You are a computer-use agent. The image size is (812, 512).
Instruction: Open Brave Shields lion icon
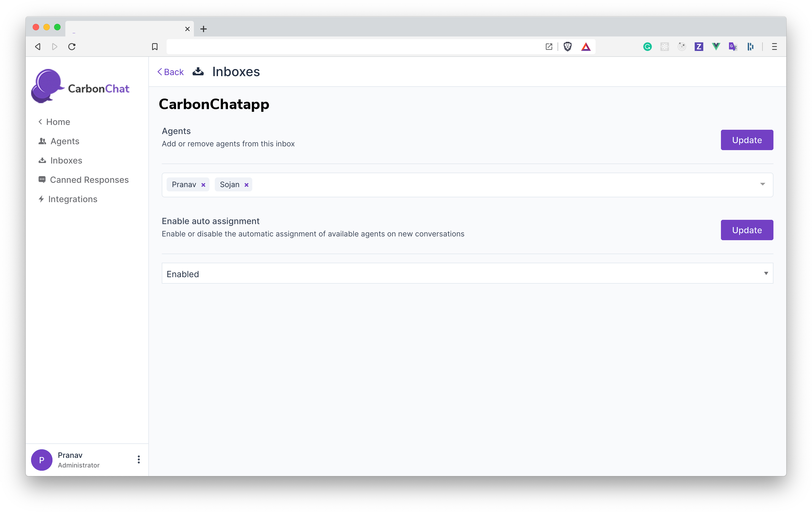567,47
